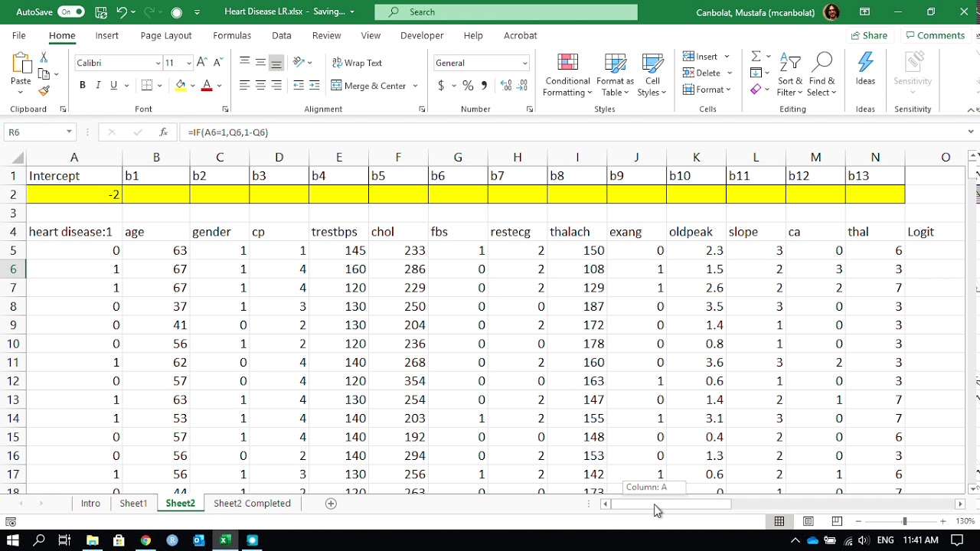Click the Paste clipboard icon
The image size is (980, 551).
[21, 64]
